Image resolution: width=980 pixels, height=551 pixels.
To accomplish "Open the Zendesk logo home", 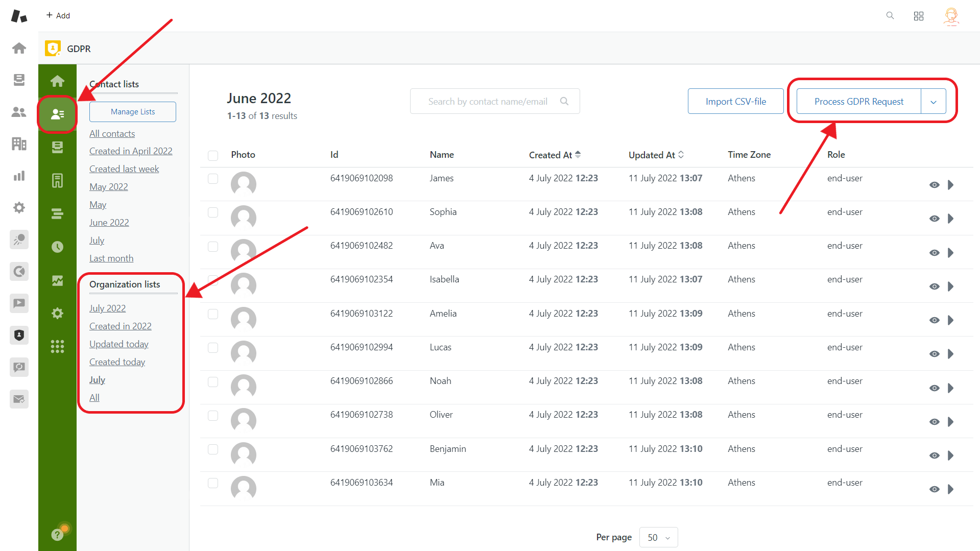I will tap(19, 16).
